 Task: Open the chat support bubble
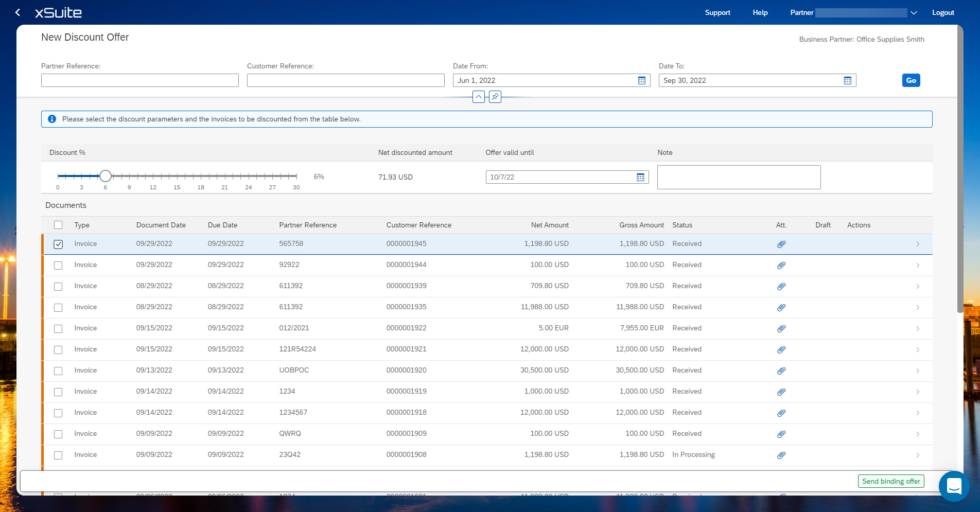tap(954, 486)
